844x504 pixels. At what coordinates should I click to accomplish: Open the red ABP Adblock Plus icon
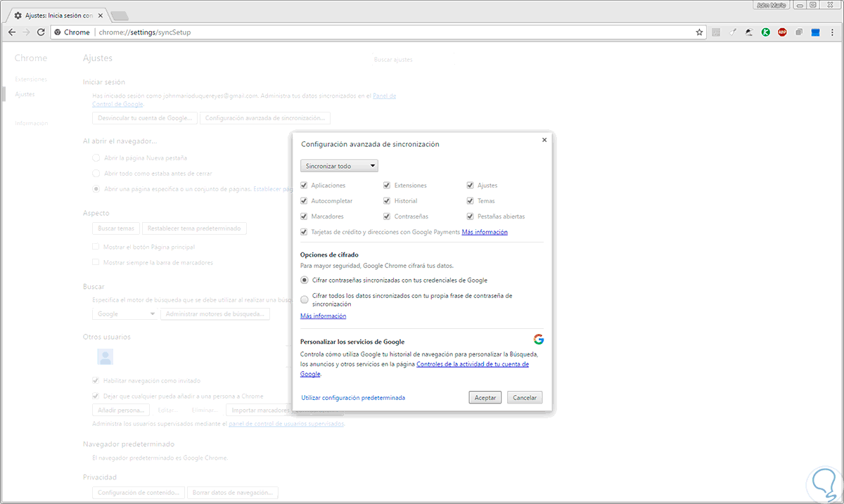(x=783, y=32)
